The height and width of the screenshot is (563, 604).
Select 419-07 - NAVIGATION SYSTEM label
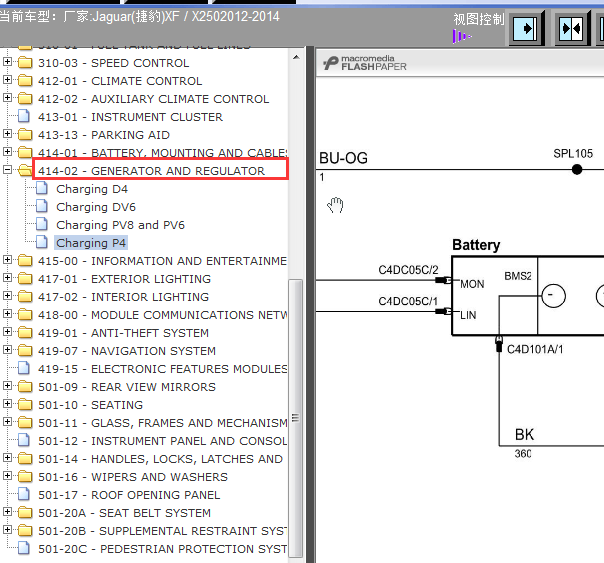pyautogui.click(x=127, y=351)
